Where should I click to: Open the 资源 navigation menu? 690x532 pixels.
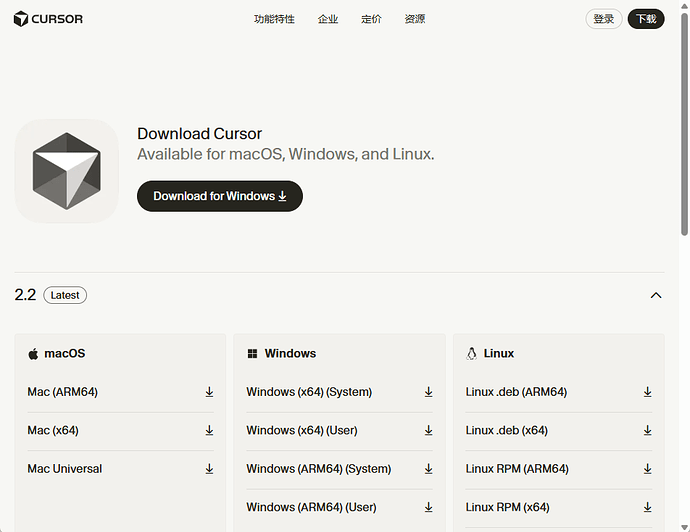click(415, 19)
